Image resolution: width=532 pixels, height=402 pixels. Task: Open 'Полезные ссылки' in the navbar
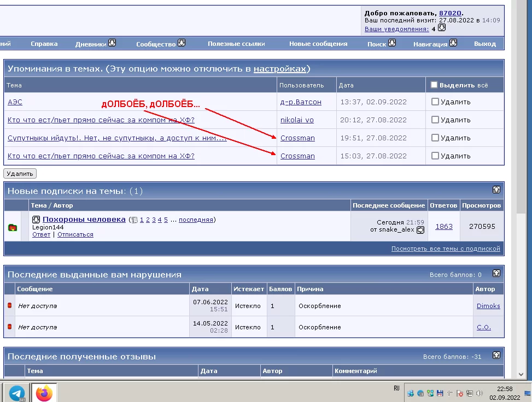click(x=236, y=44)
